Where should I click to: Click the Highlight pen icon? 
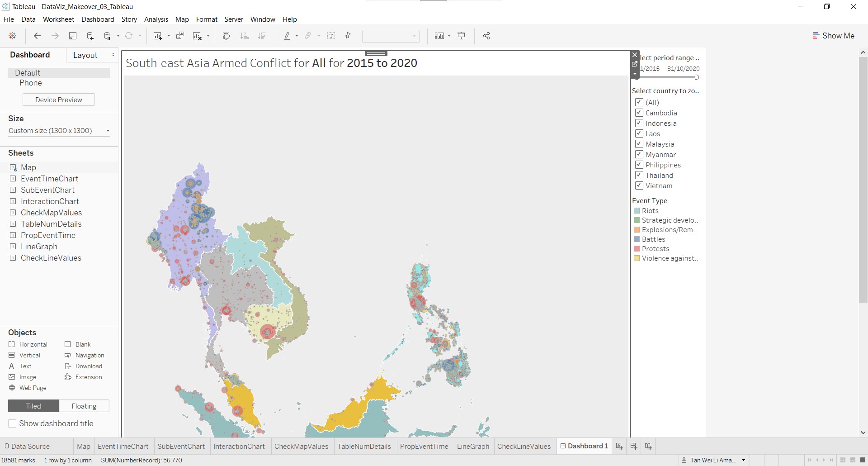[287, 36]
